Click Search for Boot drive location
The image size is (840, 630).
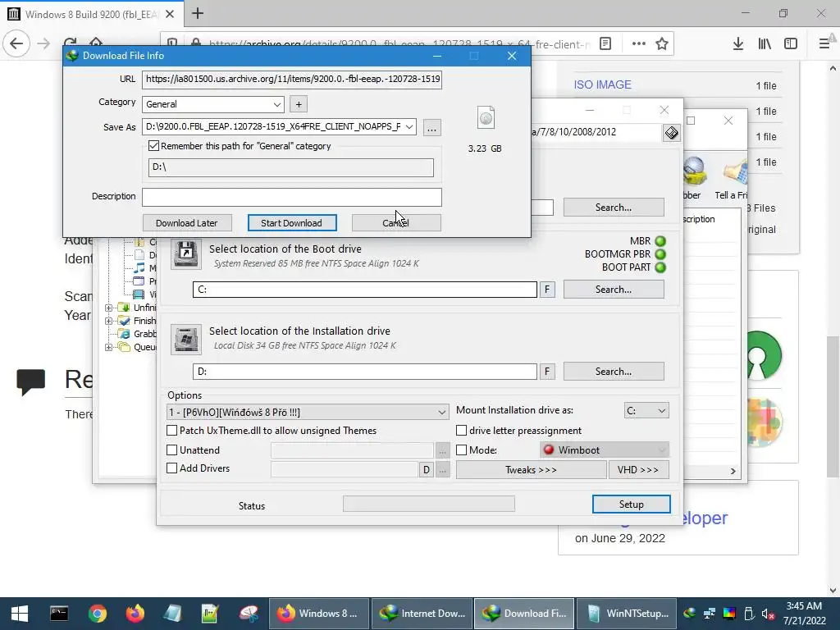pos(614,290)
